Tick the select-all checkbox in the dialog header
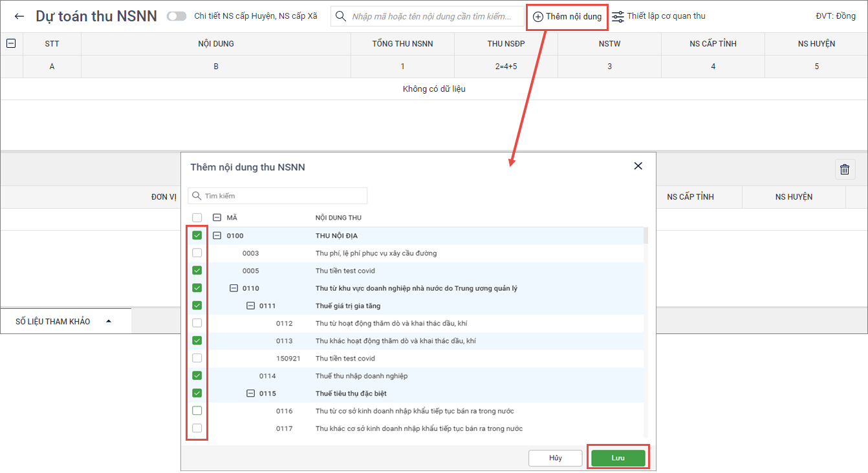The height and width of the screenshot is (473, 868). coord(197,218)
